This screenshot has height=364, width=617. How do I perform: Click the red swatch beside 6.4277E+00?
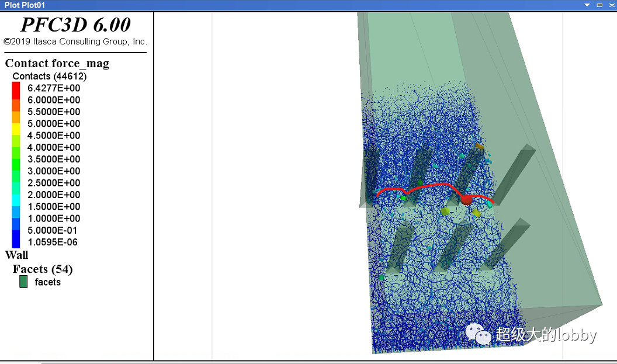click(16, 91)
